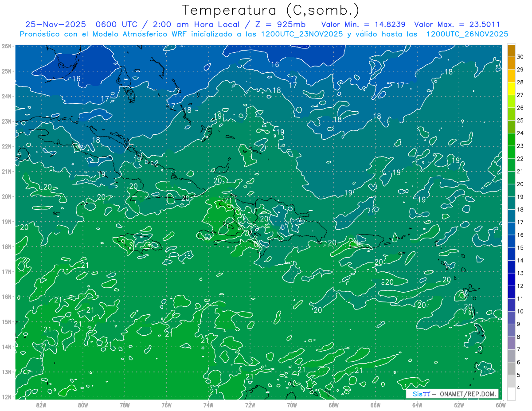Click the "Valor Max. = 23.5011" readout
Viewport: 532px width, 411px height.
[457, 24]
